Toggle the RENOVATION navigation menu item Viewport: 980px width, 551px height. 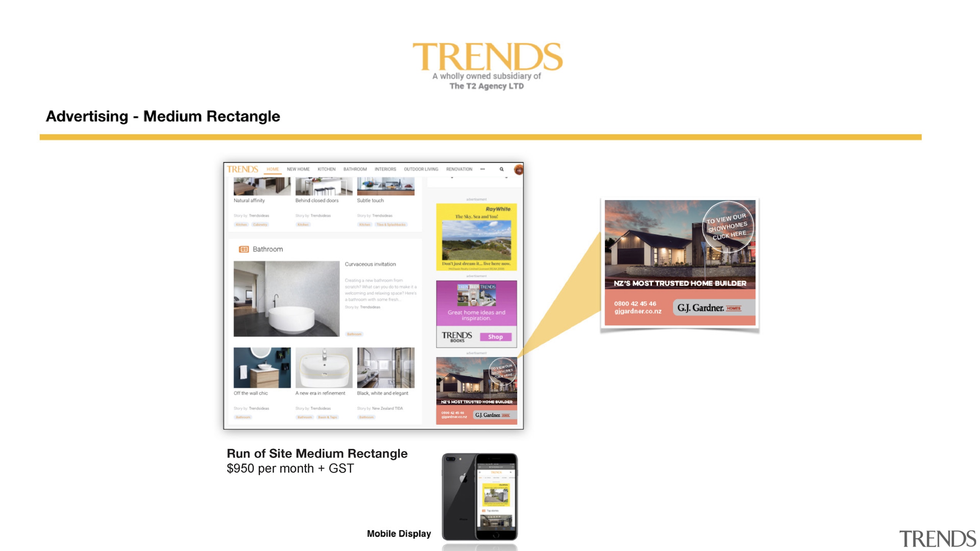[x=461, y=169]
